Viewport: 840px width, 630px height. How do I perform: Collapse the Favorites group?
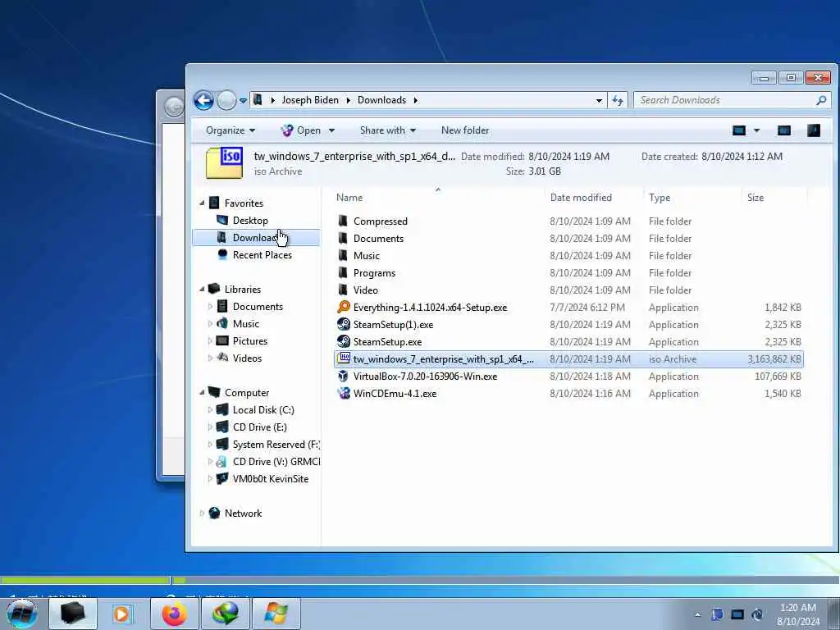pyautogui.click(x=202, y=203)
